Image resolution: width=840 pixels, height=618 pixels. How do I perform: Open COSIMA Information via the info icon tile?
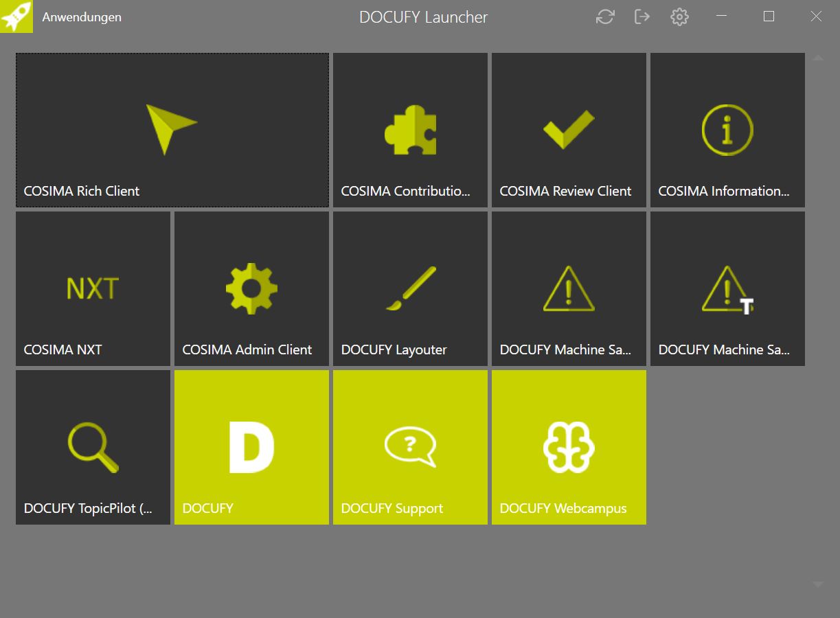click(727, 130)
